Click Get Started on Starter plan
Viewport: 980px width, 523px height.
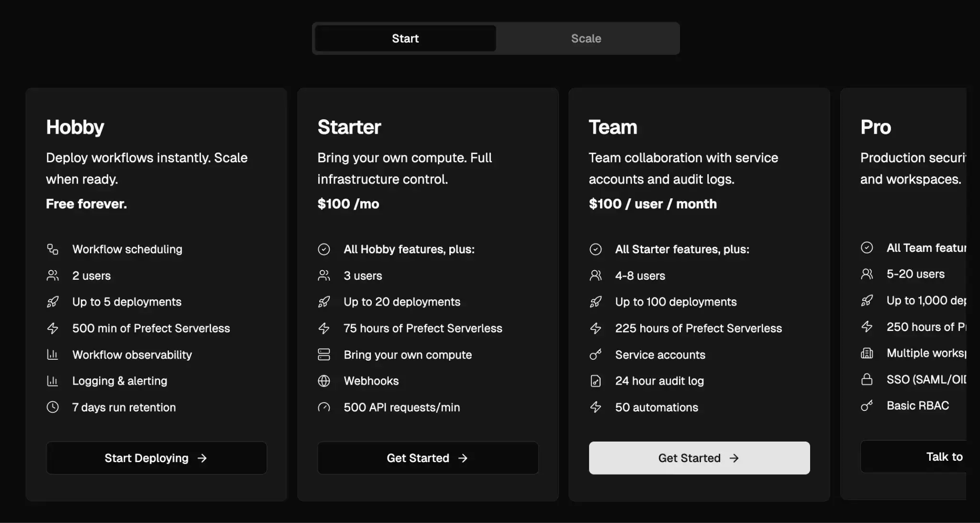[x=427, y=458]
